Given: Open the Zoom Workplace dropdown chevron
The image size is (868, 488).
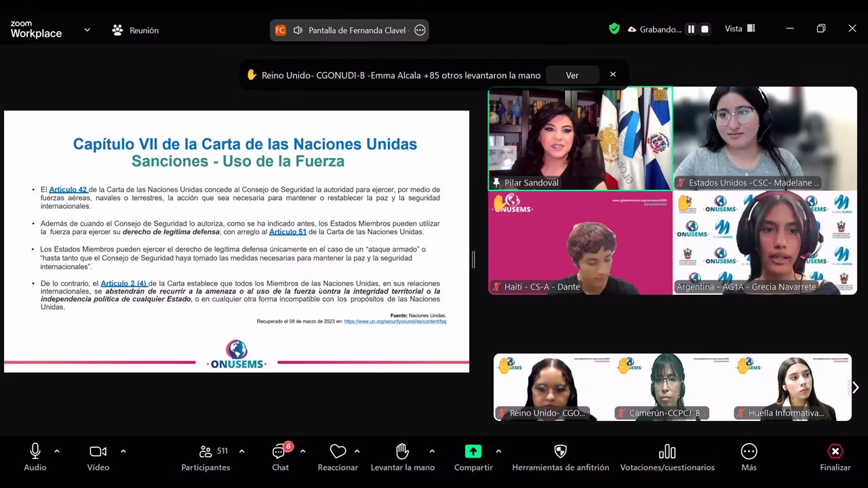Looking at the screenshot, I should click(x=87, y=30).
